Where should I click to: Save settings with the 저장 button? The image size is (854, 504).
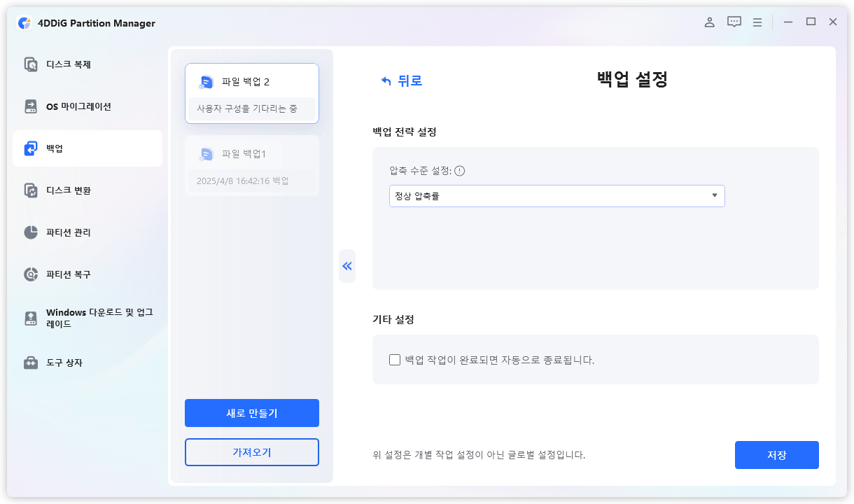click(776, 455)
